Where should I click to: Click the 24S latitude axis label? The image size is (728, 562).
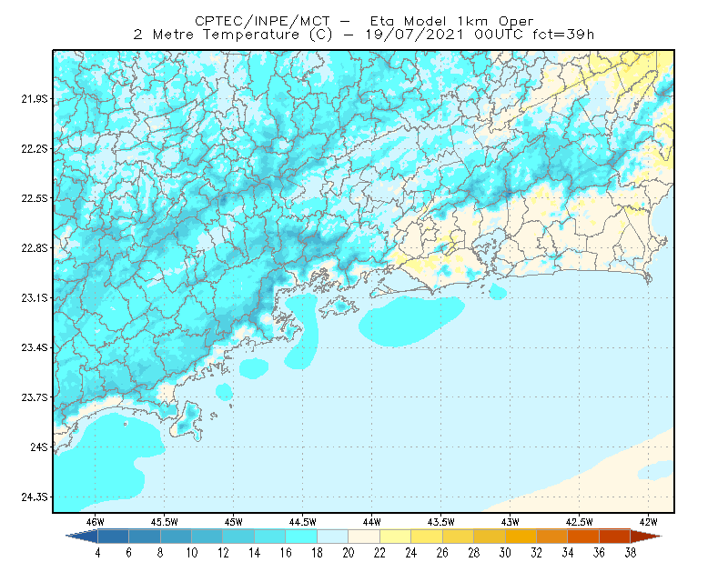point(39,447)
